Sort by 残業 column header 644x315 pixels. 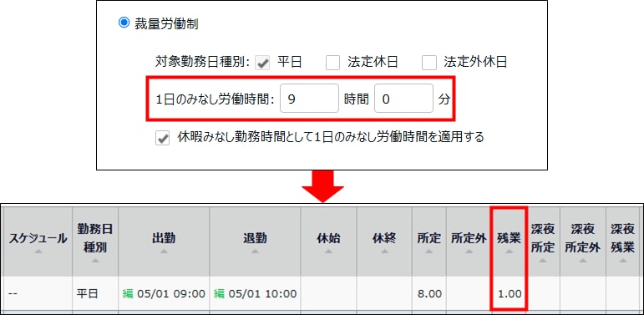pos(509,241)
